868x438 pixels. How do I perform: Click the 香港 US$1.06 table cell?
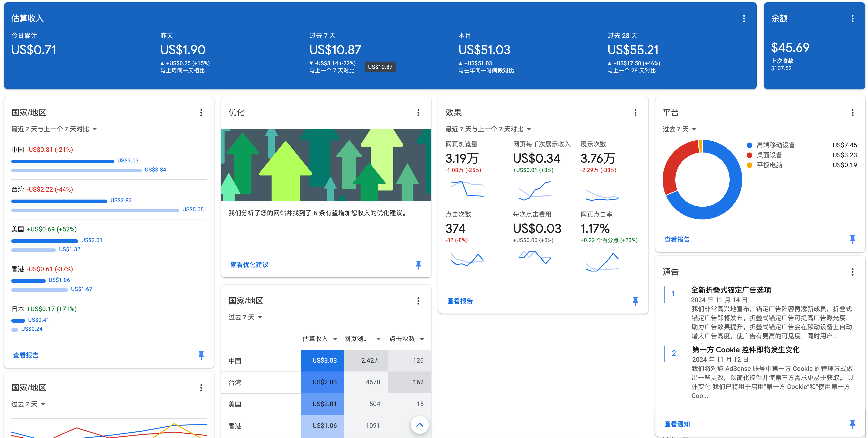pyautogui.click(x=323, y=426)
